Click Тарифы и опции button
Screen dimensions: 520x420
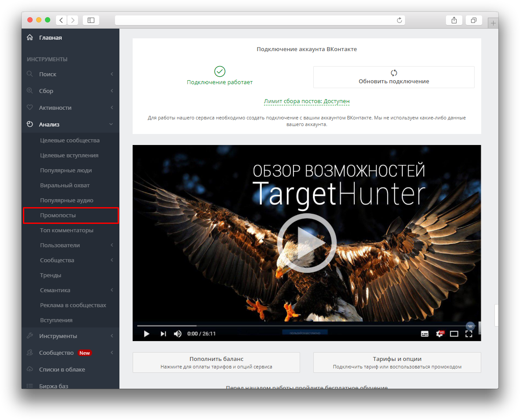(x=397, y=362)
